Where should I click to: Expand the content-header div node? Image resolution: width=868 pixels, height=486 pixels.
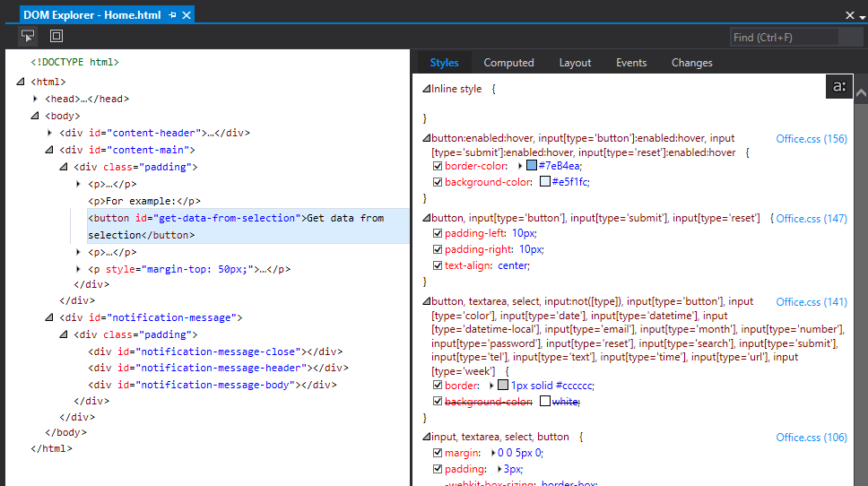coord(50,133)
